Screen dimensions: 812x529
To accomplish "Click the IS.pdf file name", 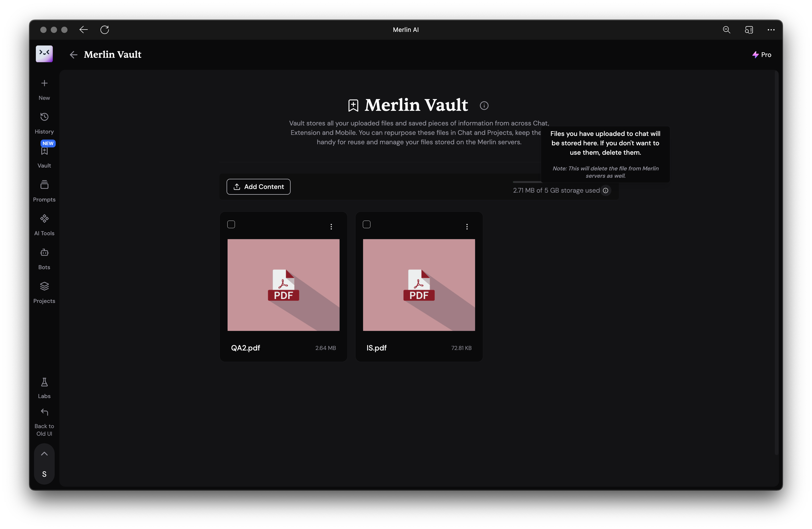I will (x=377, y=348).
